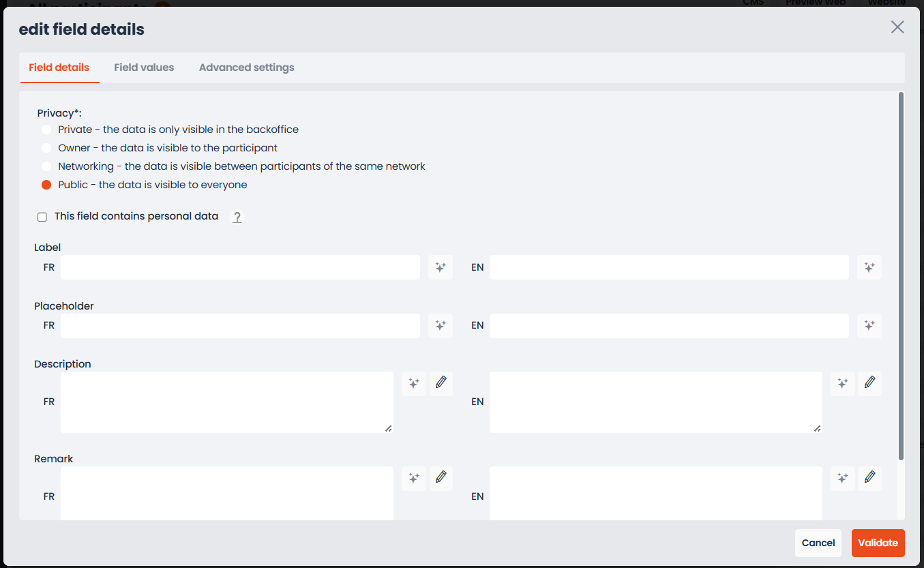This screenshot has height=568, width=924.
Task: Focus the FR Label input field
Action: (241, 267)
